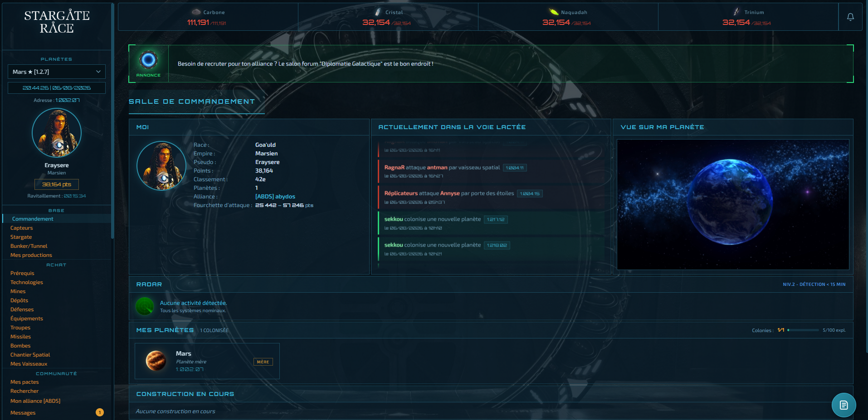This screenshot has width=868, height=420.
Task: Click the Cristal resource icon
Action: (378, 12)
